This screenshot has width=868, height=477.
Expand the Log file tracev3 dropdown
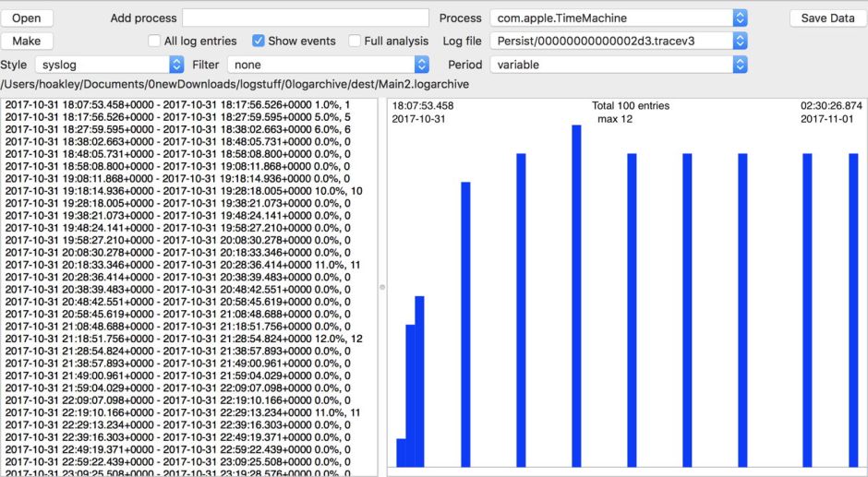click(x=620, y=42)
